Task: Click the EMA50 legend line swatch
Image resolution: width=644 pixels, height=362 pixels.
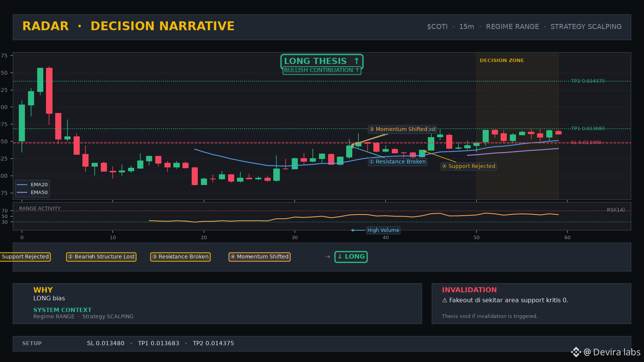Action: coord(22,193)
